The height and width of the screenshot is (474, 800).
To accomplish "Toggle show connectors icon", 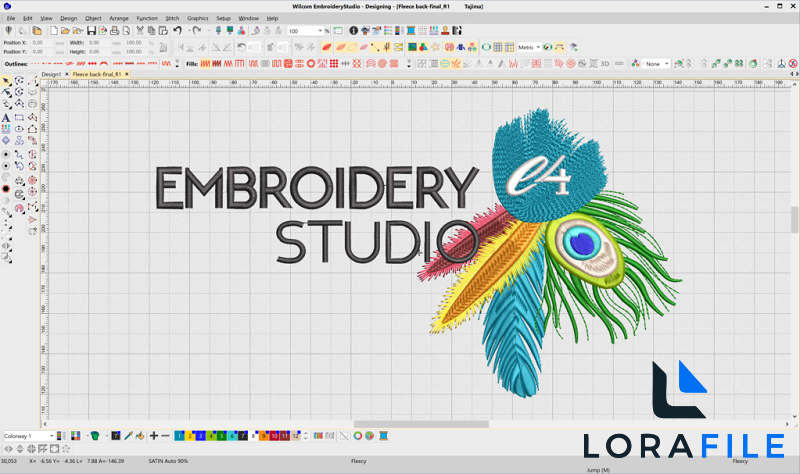I will coord(375,47).
